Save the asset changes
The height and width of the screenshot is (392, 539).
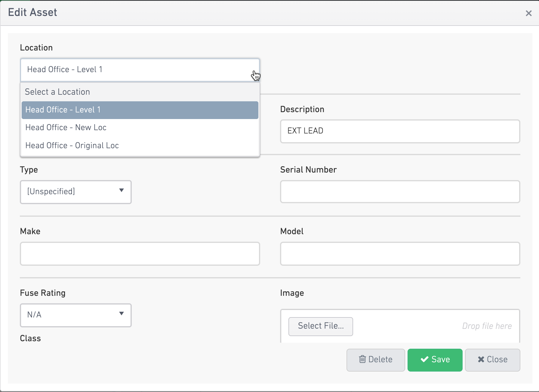tap(435, 360)
